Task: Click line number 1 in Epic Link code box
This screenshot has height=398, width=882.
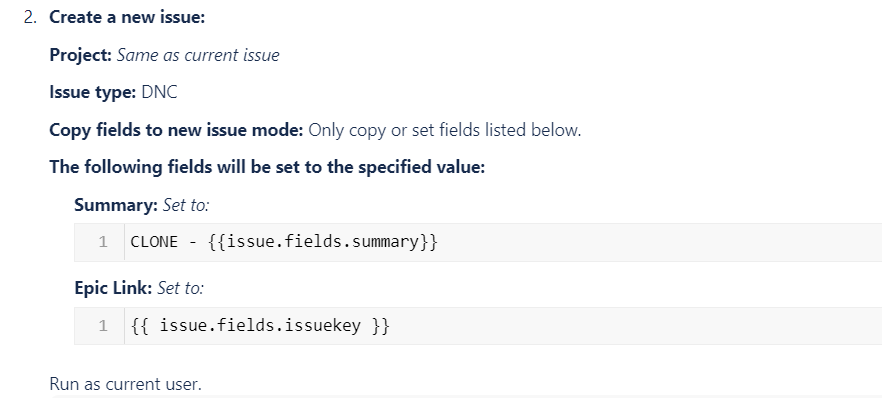Action: click(x=103, y=326)
